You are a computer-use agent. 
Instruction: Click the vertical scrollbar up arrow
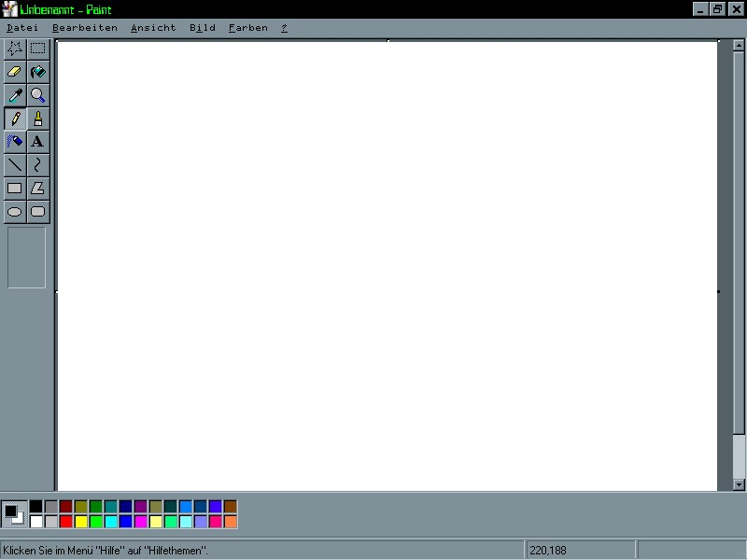739,46
